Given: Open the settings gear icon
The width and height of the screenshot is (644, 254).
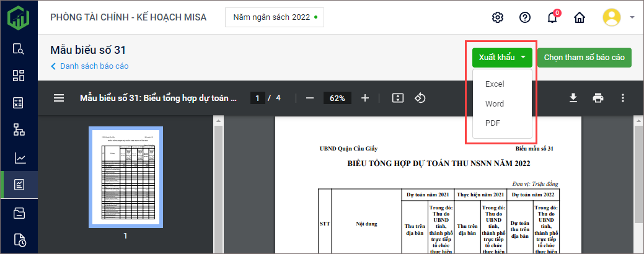Looking at the screenshot, I should (x=497, y=17).
